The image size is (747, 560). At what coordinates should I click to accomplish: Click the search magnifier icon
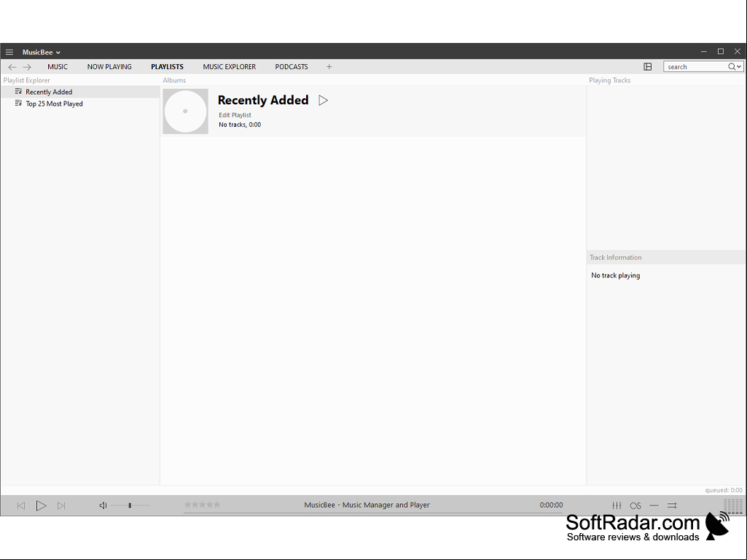click(x=731, y=67)
